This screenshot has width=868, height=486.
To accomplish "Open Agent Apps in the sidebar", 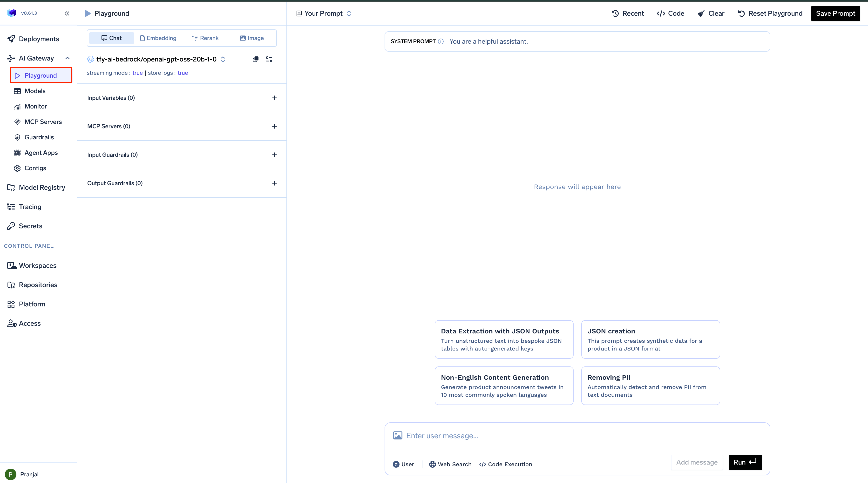I will 41,153.
